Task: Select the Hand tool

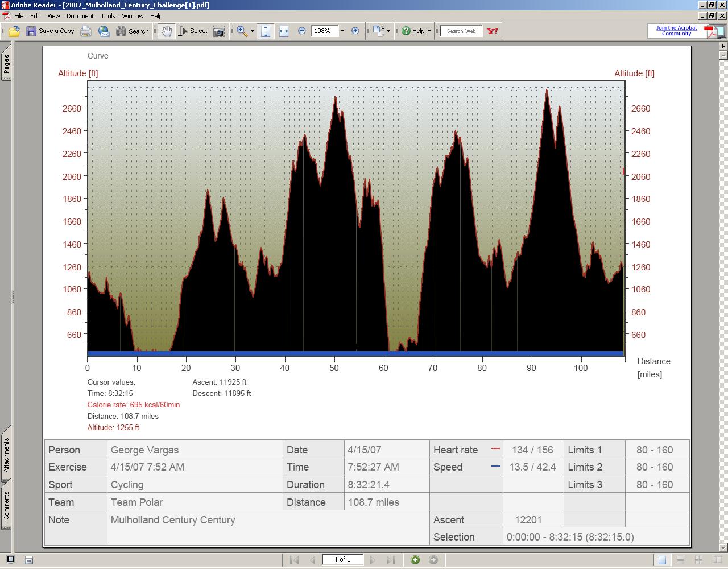Action: tap(166, 31)
